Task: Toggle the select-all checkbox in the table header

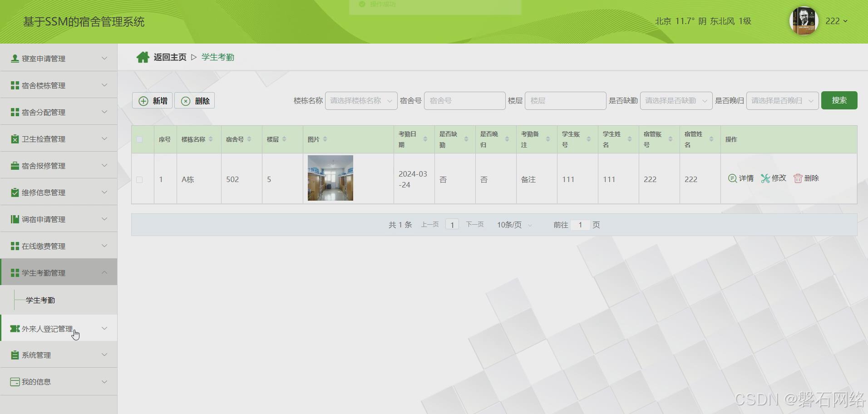Action: (140, 139)
